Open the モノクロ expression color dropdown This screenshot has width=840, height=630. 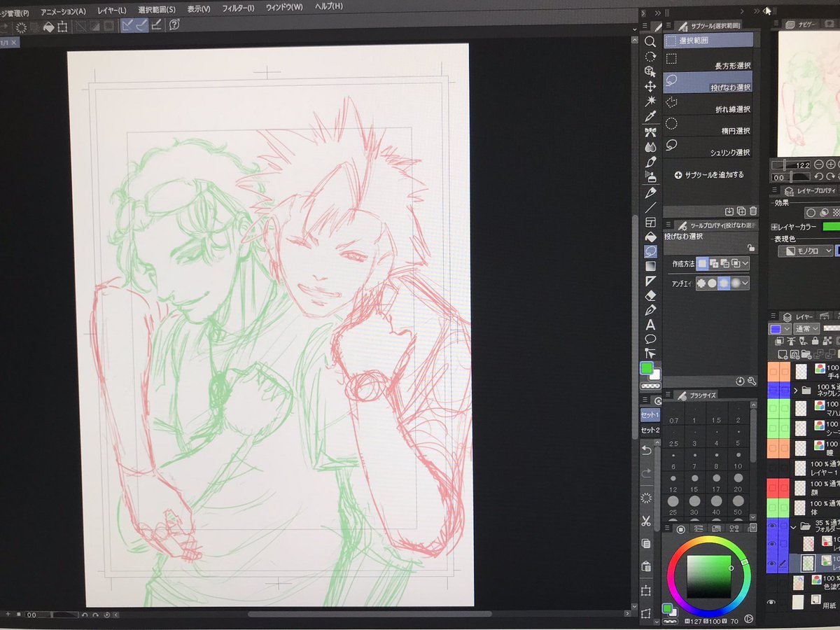[805, 251]
